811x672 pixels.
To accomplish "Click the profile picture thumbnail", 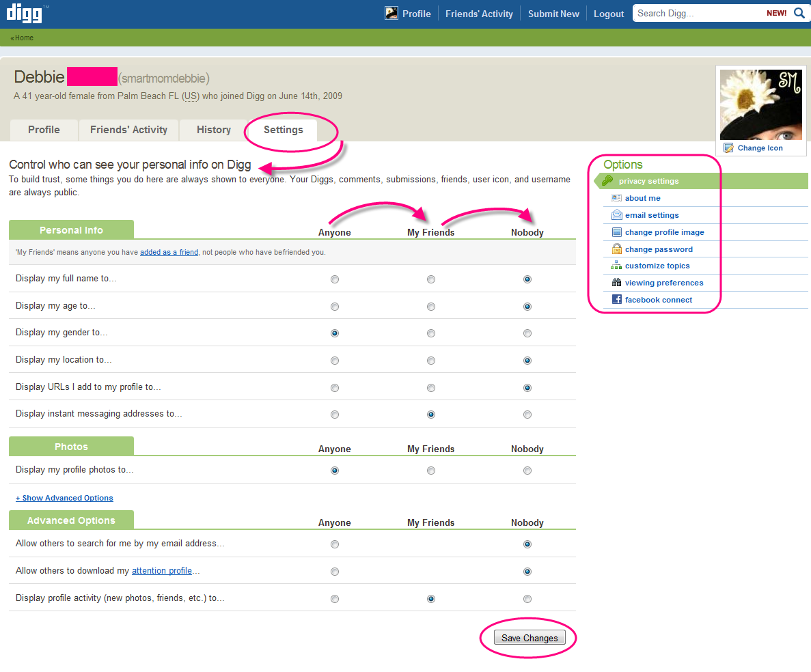I will (x=760, y=104).
